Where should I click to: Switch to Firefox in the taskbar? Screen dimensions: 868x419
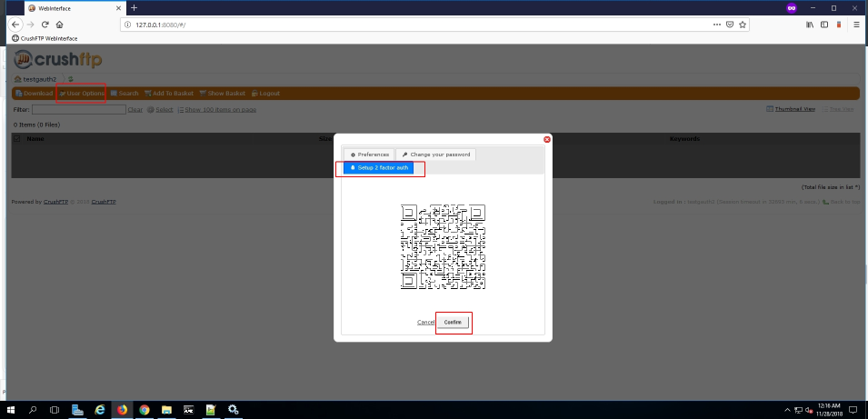point(122,410)
